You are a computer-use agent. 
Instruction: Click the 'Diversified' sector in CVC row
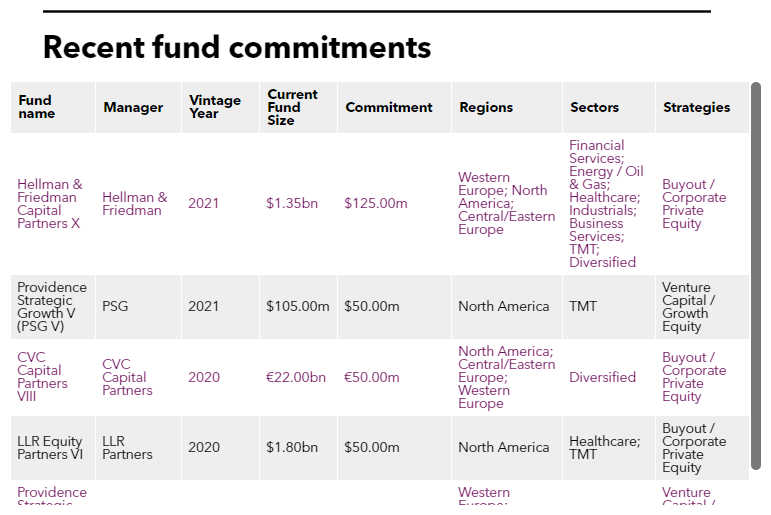pos(602,377)
